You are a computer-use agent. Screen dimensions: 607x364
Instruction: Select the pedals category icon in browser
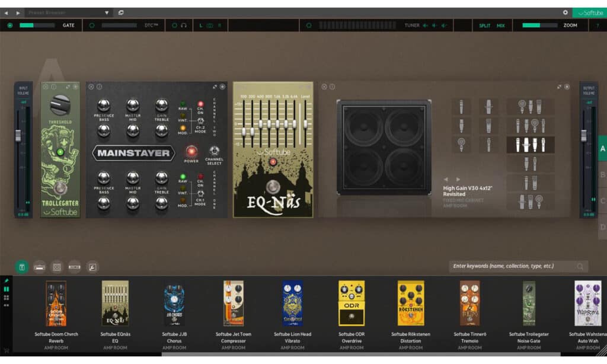(22, 267)
